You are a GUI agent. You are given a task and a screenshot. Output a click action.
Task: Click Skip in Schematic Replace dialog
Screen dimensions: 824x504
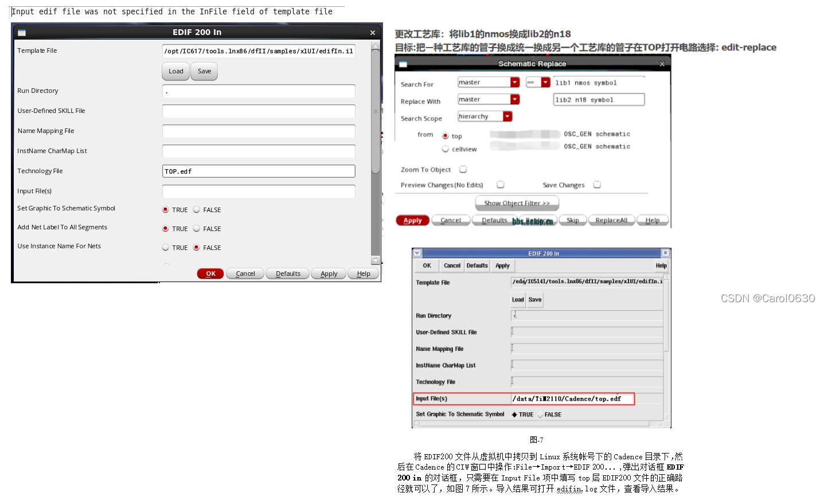point(573,220)
